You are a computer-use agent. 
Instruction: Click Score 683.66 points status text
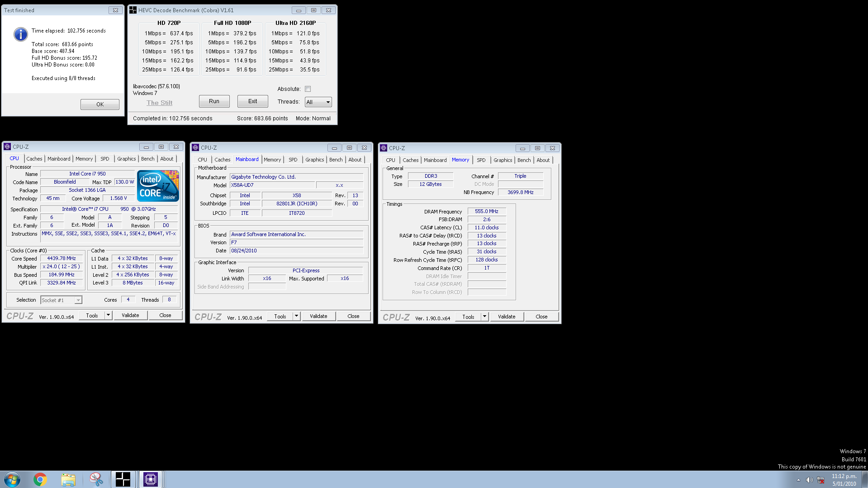(x=262, y=118)
